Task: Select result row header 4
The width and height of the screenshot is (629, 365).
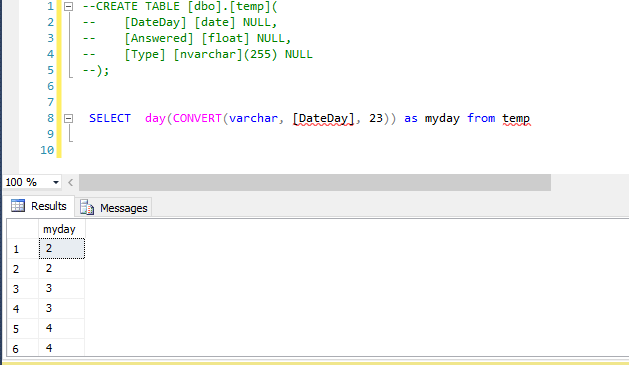Action: click(x=23, y=309)
